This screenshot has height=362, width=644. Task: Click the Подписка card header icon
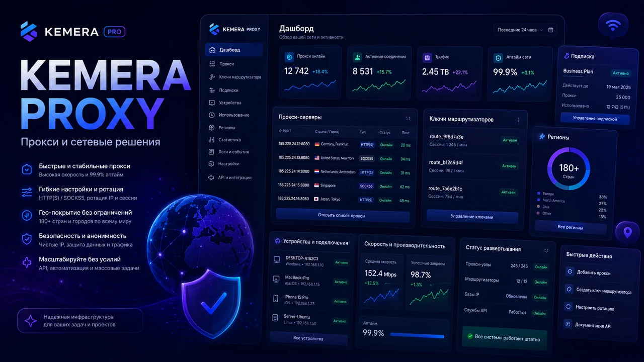coord(567,56)
